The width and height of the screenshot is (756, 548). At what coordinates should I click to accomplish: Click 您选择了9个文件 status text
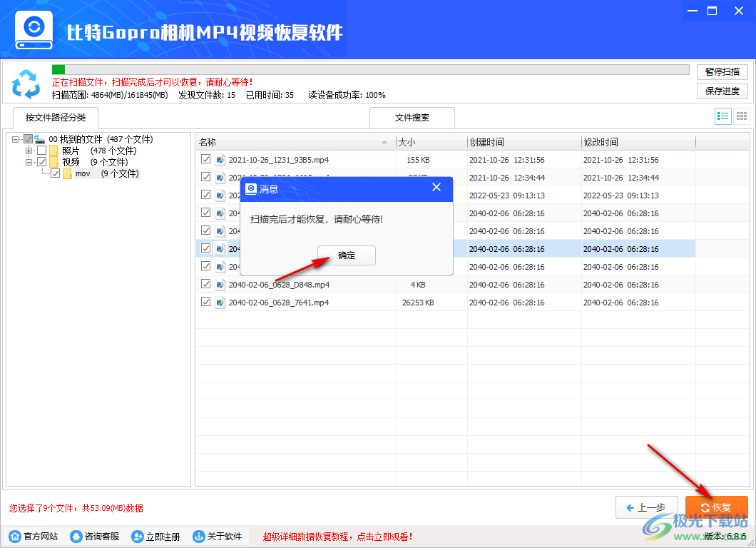pos(76,508)
